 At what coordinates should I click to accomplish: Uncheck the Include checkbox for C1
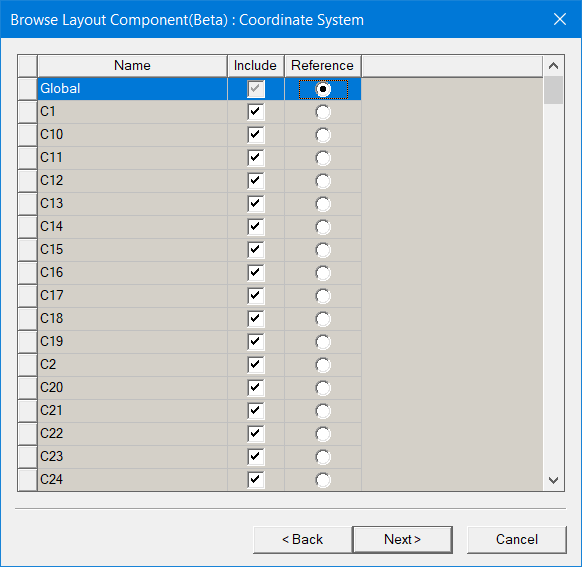click(x=256, y=112)
